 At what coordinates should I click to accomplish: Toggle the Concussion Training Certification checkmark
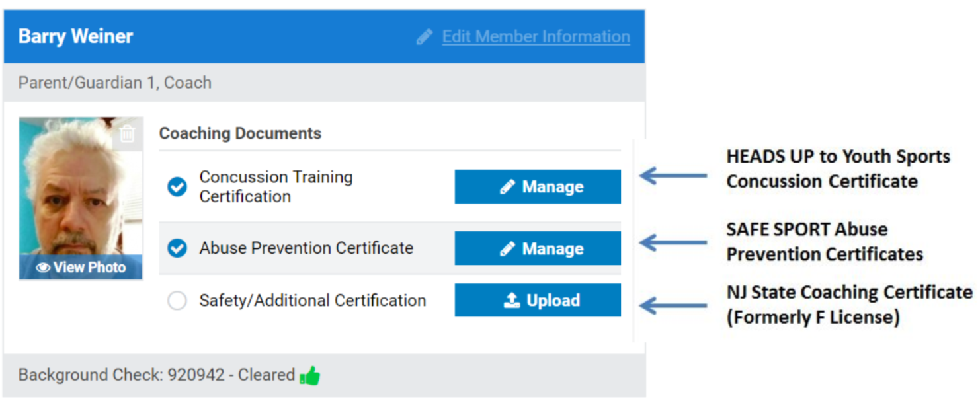point(177,187)
